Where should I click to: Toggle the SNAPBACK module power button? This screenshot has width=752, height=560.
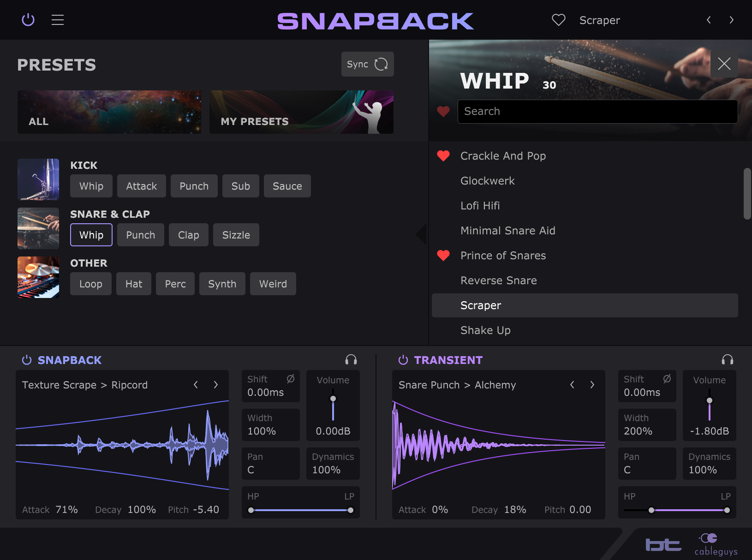point(27,360)
